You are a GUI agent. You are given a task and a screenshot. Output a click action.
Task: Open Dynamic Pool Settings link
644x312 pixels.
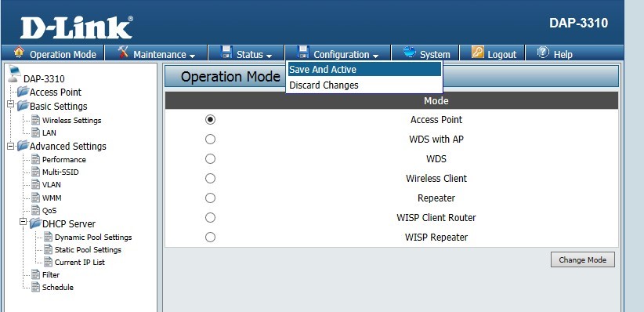(x=93, y=238)
